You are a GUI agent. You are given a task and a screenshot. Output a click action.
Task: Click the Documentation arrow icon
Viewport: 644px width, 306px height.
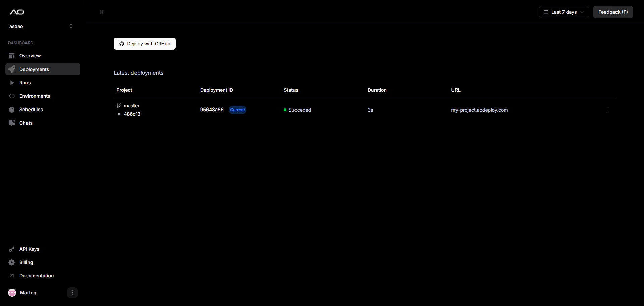click(12, 276)
